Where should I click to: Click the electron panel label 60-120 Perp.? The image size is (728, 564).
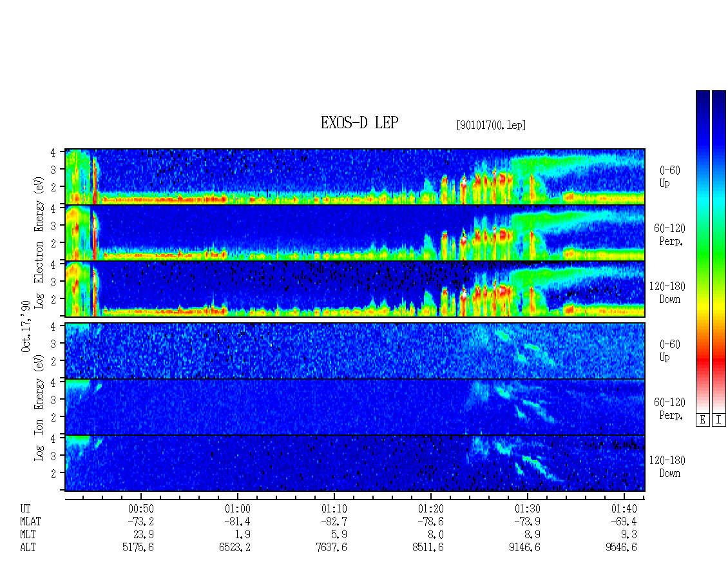coord(669,235)
